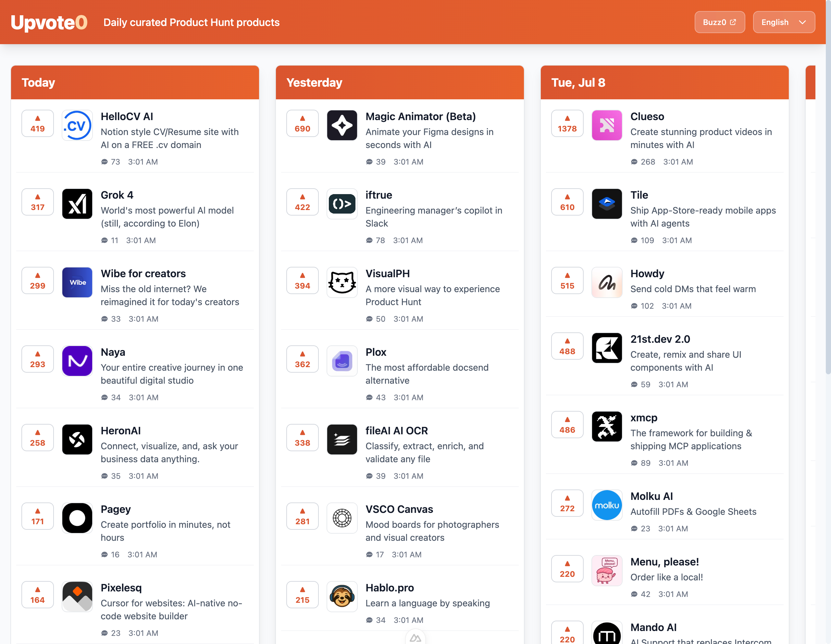
Task: Open the Menu, please! product icon
Action: pyautogui.click(x=606, y=571)
